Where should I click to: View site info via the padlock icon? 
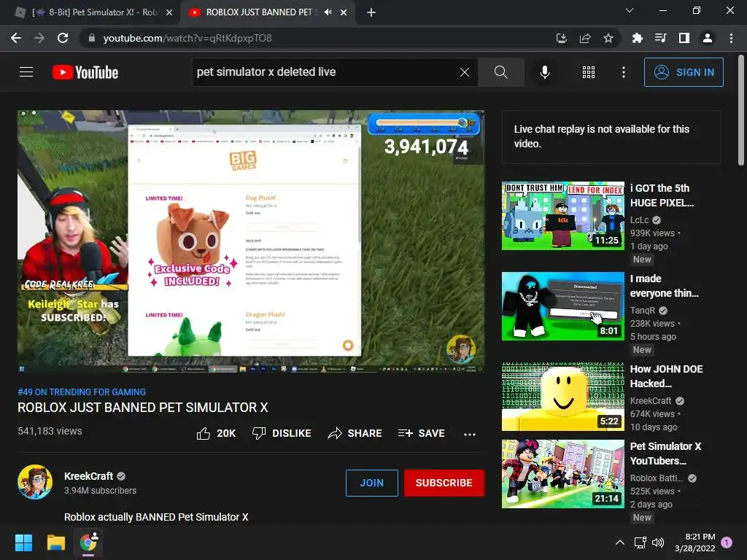pyautogui.click(x=92, y=38)
